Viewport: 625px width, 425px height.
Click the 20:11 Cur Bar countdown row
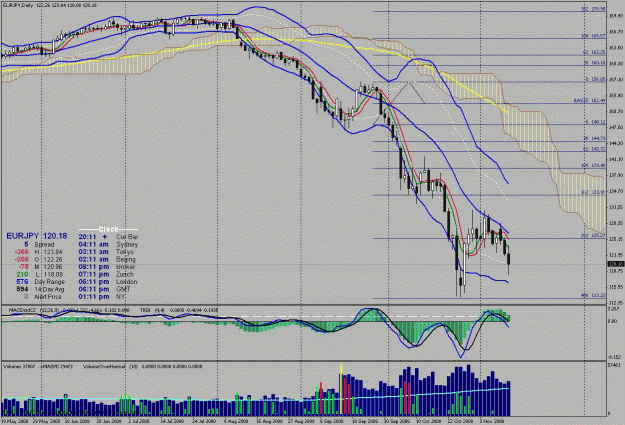point(108,236)
